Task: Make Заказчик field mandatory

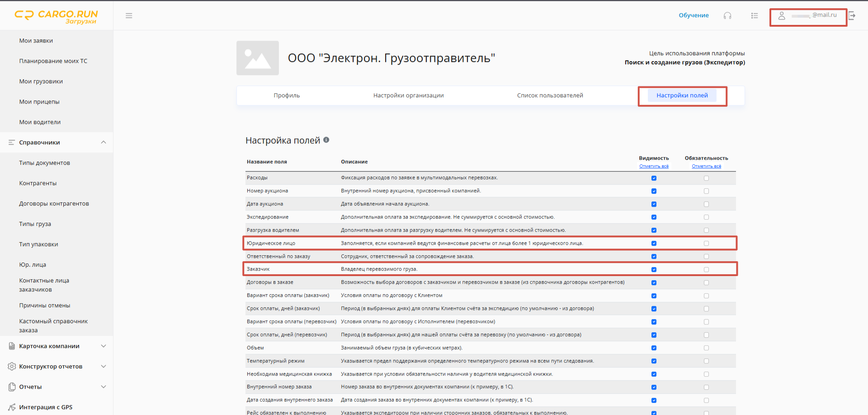Action: pyautogui.click(x=706, y=270)
